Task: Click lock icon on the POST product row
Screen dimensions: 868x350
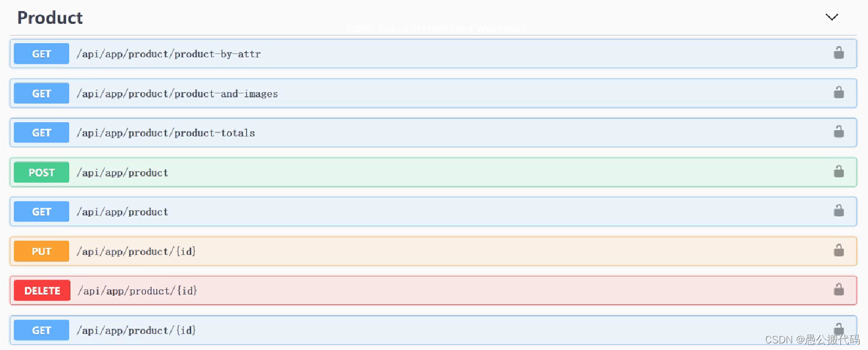Action: click(839, 171)
